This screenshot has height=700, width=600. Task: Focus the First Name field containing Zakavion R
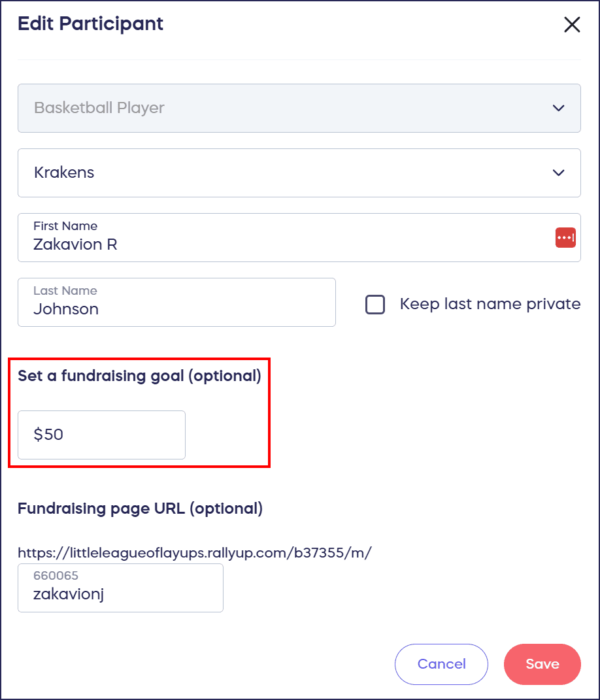(x=281, y=244)
